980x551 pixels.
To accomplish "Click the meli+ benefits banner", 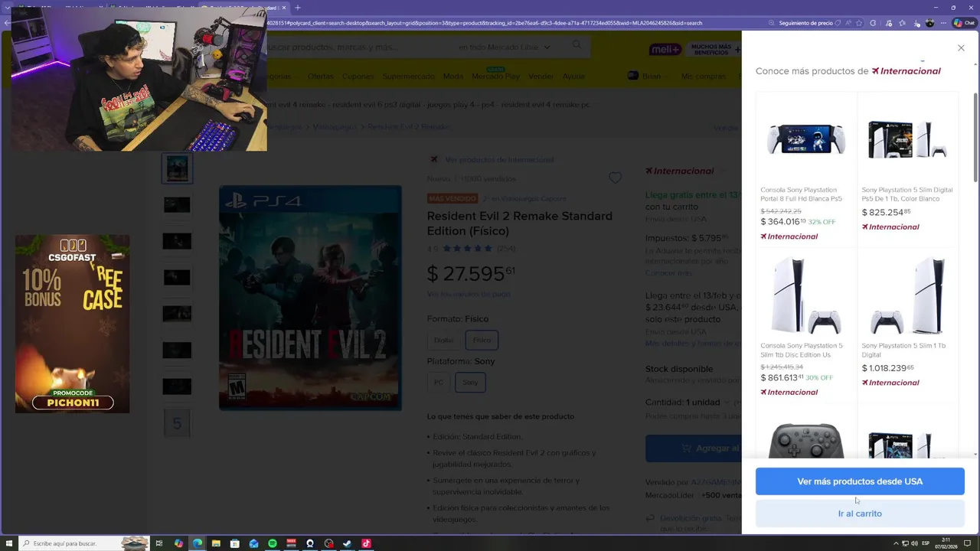I will [694, 49].
